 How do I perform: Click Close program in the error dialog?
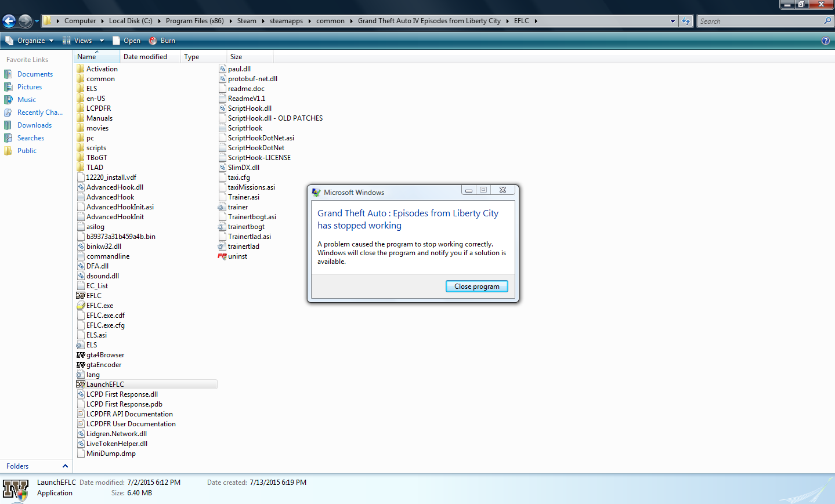pos(477,287)
